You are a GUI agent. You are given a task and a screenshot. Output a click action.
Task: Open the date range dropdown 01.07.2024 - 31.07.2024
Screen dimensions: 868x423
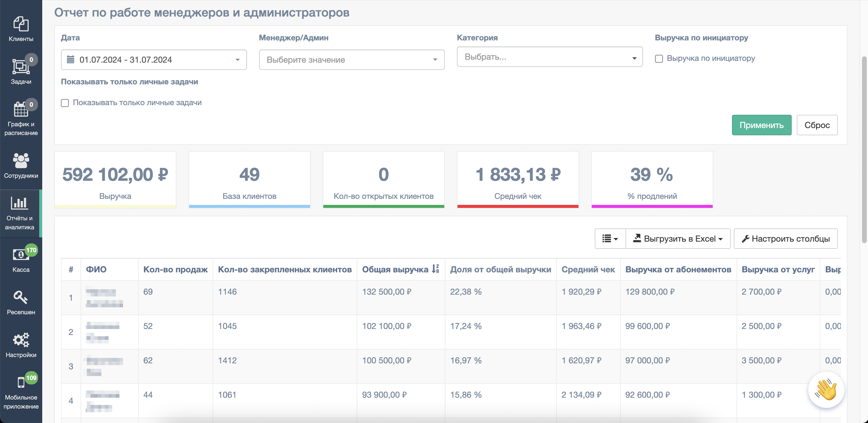(154, 60)
